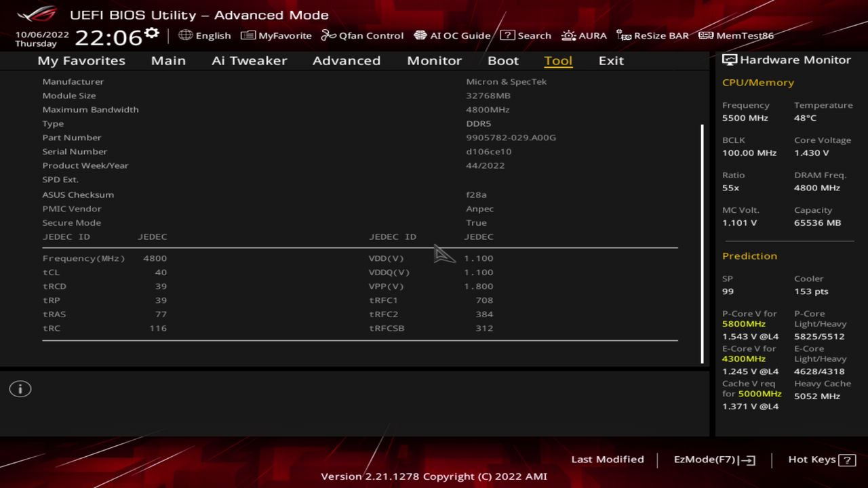Open the Boot tab

[503, 60]
